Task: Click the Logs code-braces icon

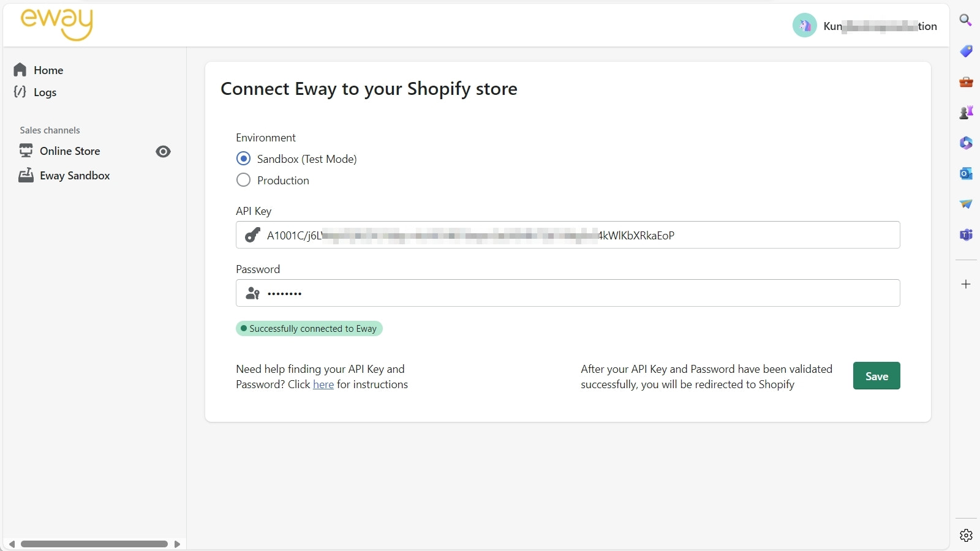Action: point(20,92)
